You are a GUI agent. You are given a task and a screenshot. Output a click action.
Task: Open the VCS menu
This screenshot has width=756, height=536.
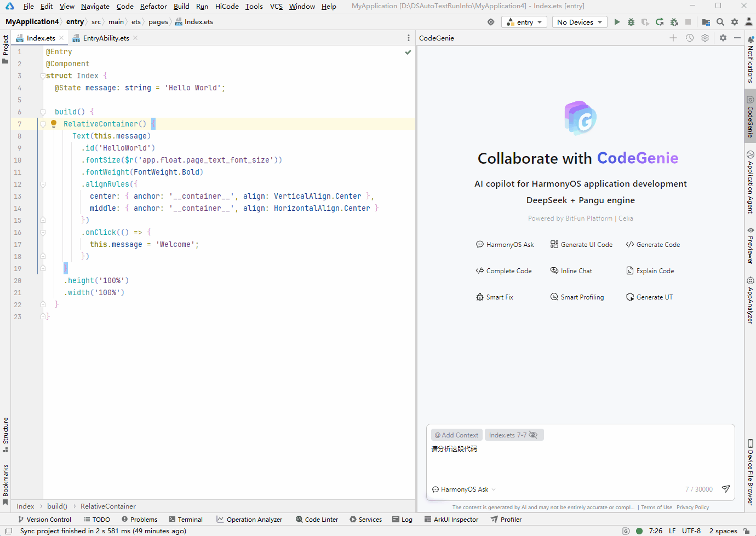(x=276, y=6)
